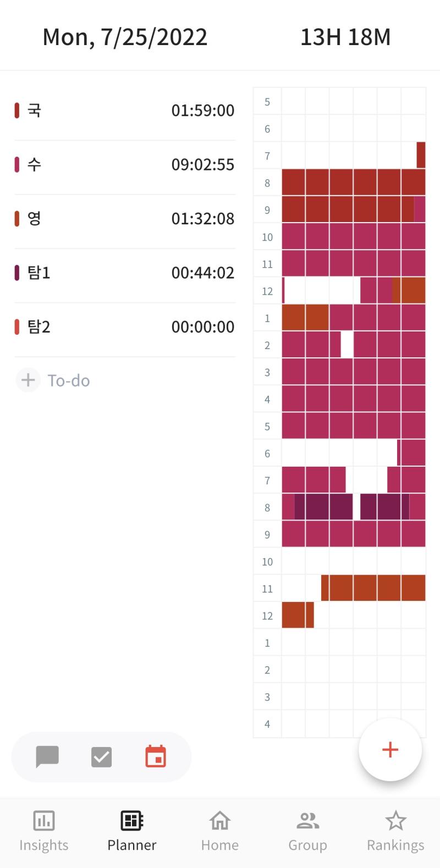Select the dark purple block at 8 PM
This screenshot has width=440, height=868.
point(323,507)
